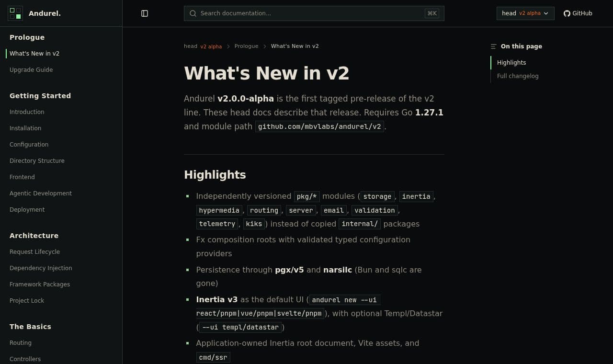Click the Prologue breadcrumb
This screenshot has height=364, width=613.
246,46
